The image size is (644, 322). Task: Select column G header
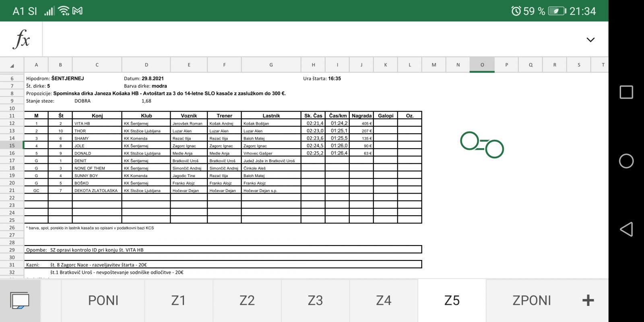(x=271, y=65)
